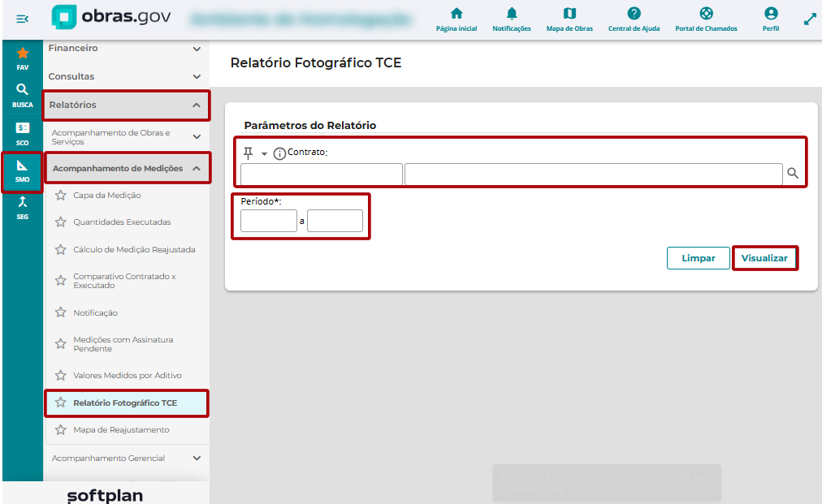Viewport: 822px width, 504px height.
Task: Click the info icon next to Contrato
Action: coord(279,153)
